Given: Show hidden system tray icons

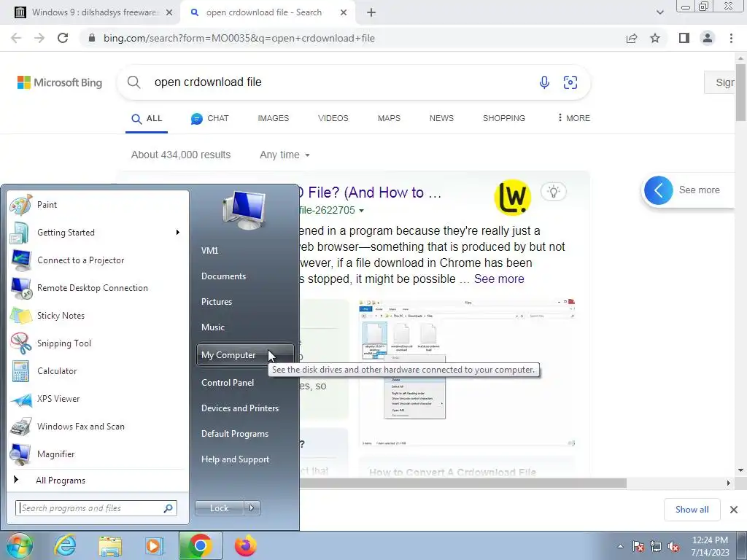Looking at the screenshot, I should [x=620, y=546].
